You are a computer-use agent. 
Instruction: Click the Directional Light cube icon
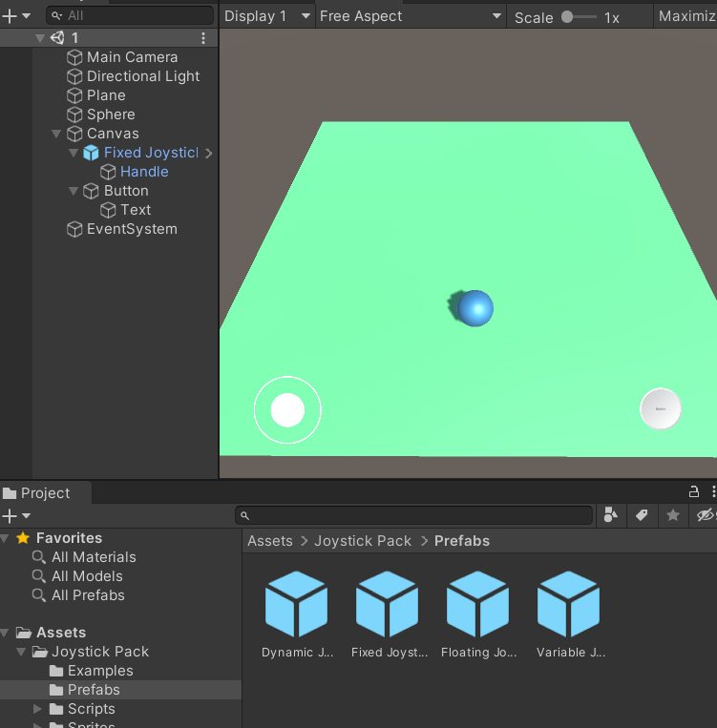[x=74, y=76]
